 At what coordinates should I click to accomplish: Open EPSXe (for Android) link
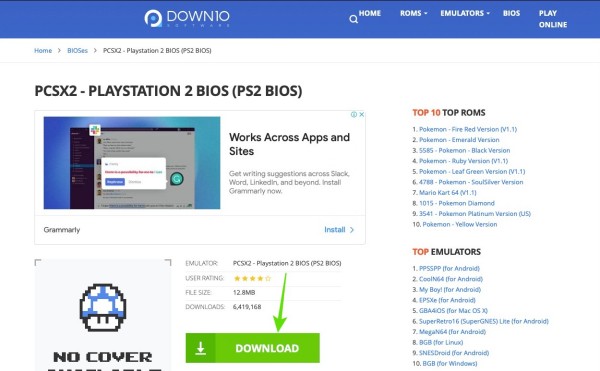447,300
